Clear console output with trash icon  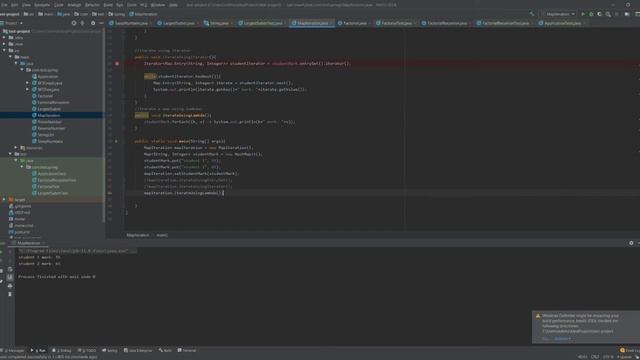click(10, 294)
